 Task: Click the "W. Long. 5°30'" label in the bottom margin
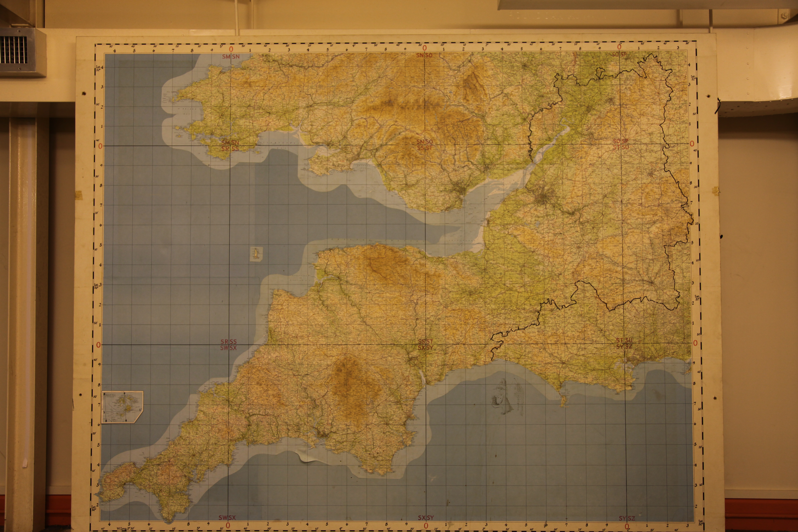tap(126, 529)
